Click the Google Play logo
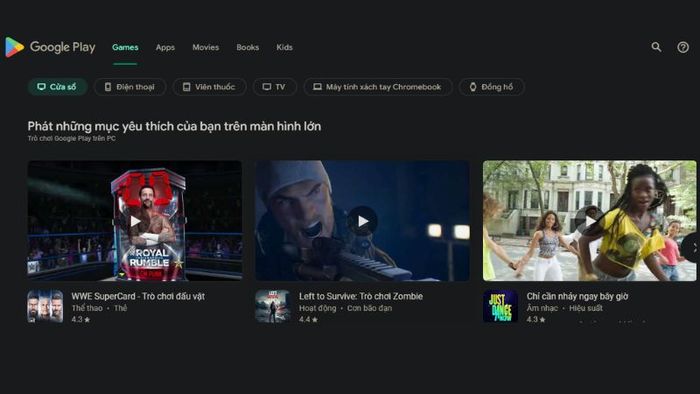The height and width of the screenshot is (394, 700). click(50, 47)
